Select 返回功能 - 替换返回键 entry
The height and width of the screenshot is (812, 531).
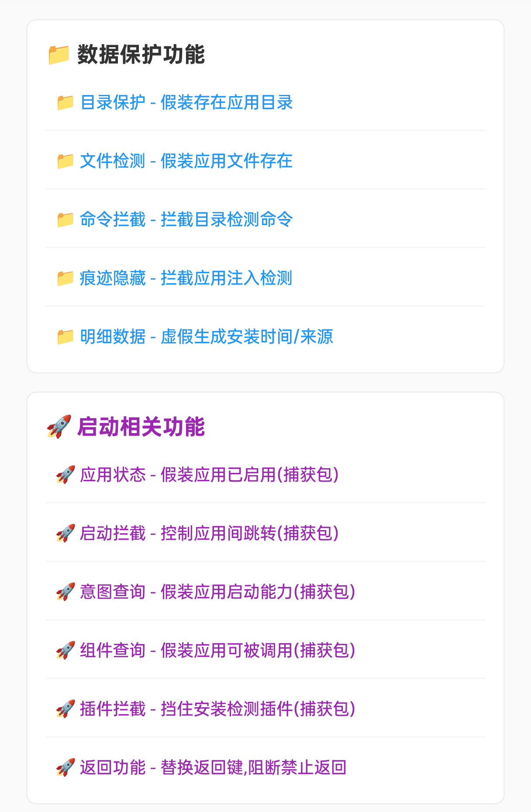click(265, 768)
